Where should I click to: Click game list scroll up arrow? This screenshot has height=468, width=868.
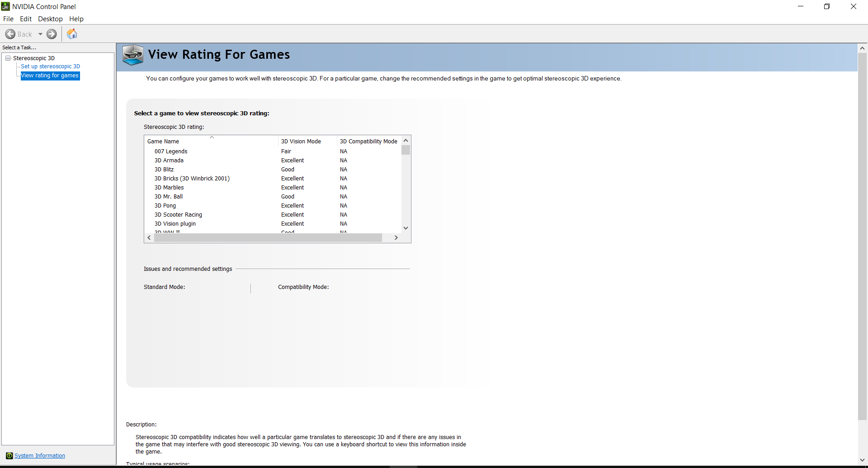pos(406,140)
